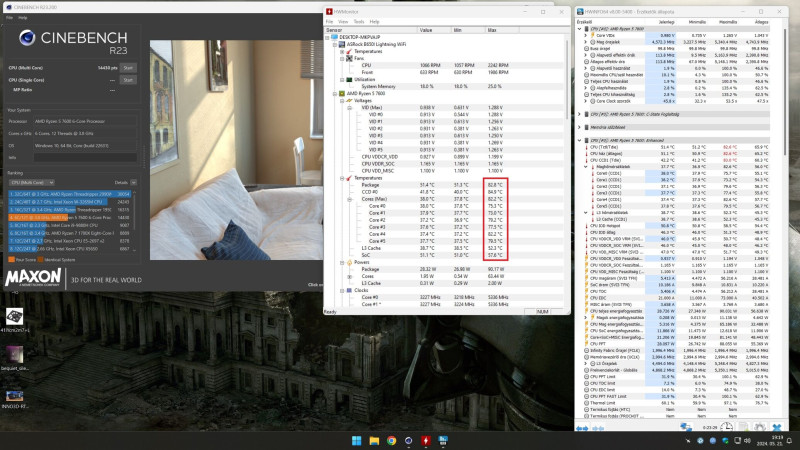Click the Value column header in HWMonitor
This screenshot has height=450, width=800.
[434, 30]
